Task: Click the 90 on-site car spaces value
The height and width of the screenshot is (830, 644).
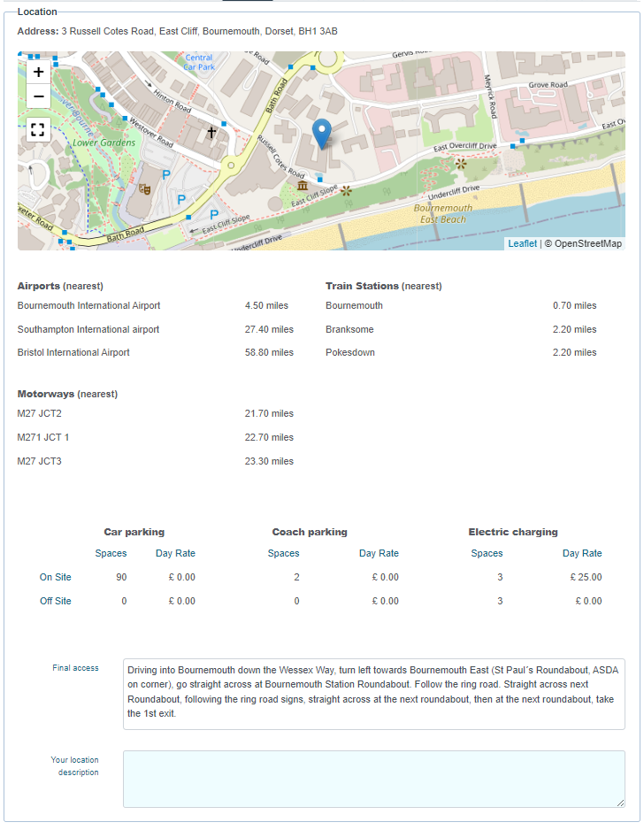Action: 121,577
